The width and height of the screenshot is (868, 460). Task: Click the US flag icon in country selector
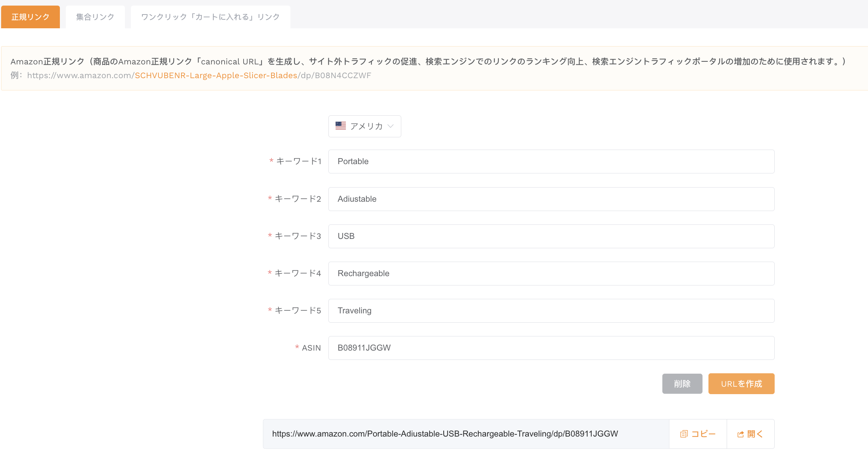click(x=341, y=126)
